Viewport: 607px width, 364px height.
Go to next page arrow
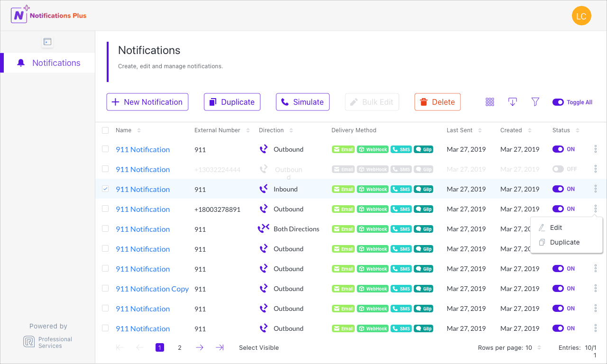point(200,347)
